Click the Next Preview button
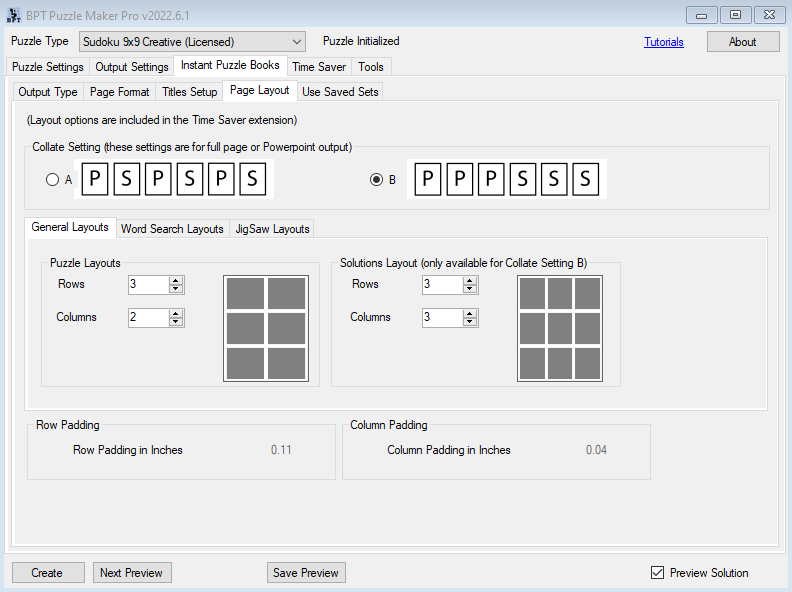 point(131,572)
